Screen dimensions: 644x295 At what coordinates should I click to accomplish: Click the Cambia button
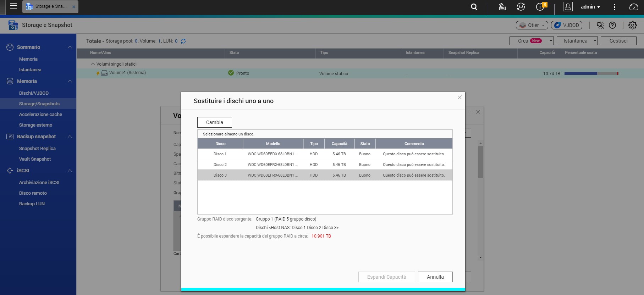(214, 122)
